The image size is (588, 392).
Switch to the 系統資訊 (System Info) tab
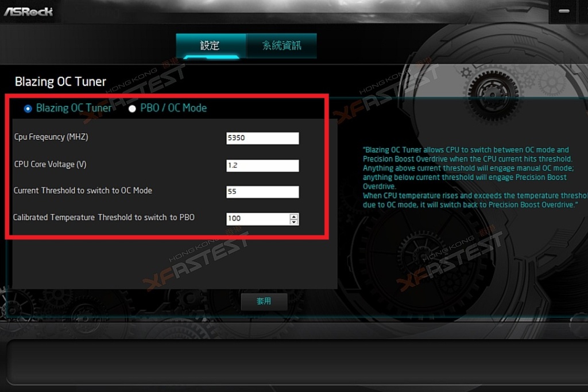tap(281, 45)
